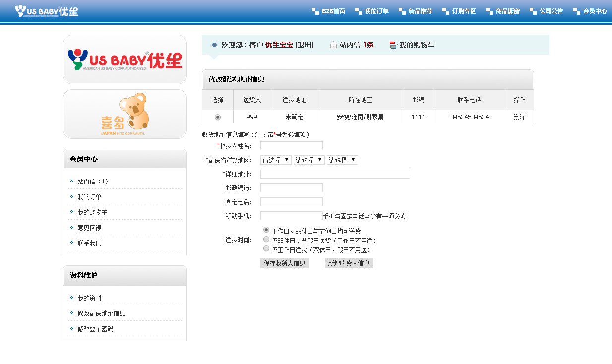
Task: Click the envelope icon beside 站内信
Action: [x=333, y=45]
